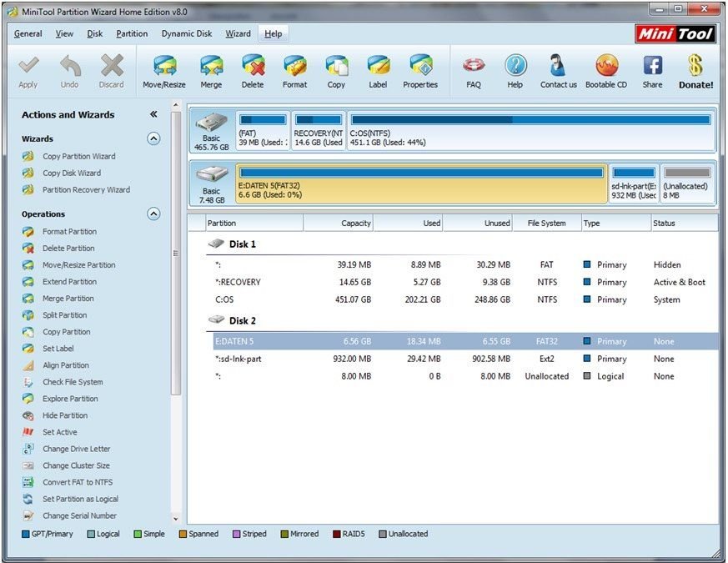Screen dimensions: 728x563
Task: Open the Dynamic Disk menu
Action: click(x=187, y=33)
